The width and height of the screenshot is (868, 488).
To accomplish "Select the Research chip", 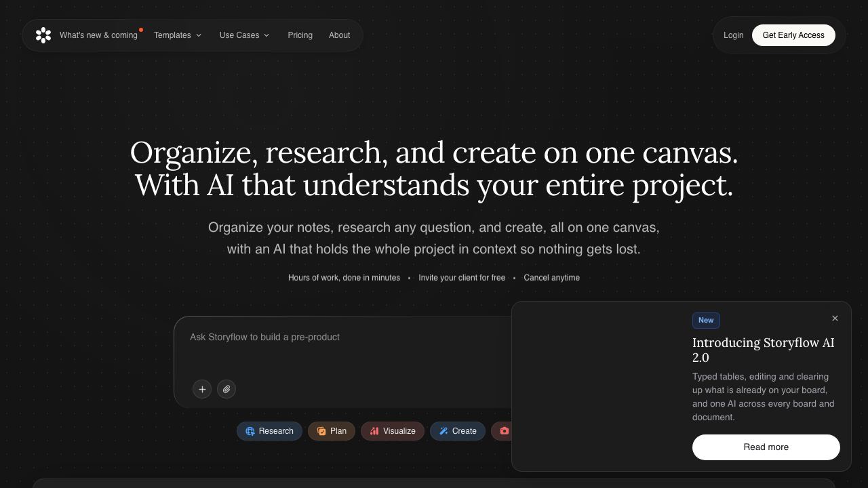I will [x=269, y=431].
